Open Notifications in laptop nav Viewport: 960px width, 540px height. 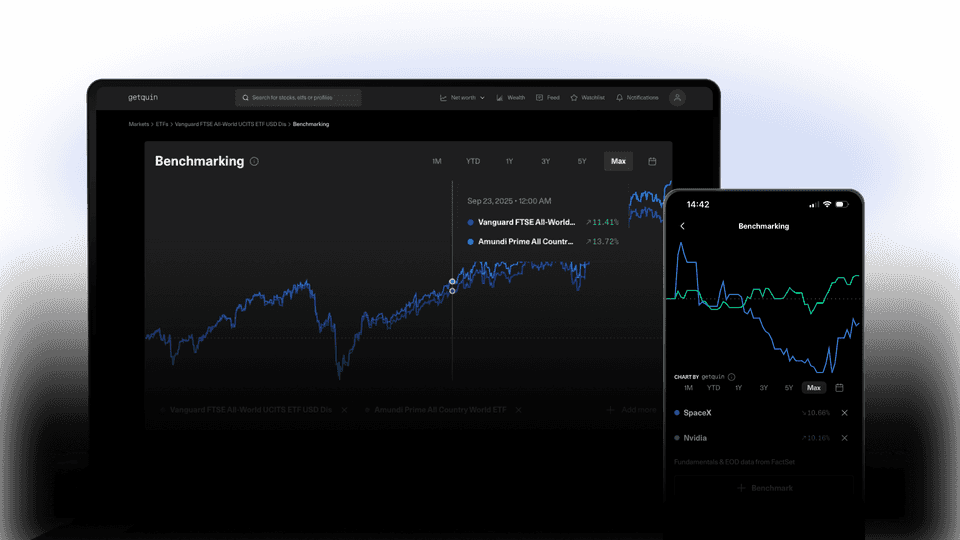(637, 97)
